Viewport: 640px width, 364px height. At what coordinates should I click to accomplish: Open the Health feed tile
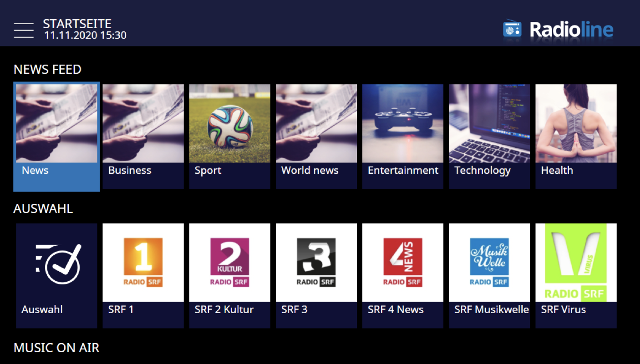(576, 136)
